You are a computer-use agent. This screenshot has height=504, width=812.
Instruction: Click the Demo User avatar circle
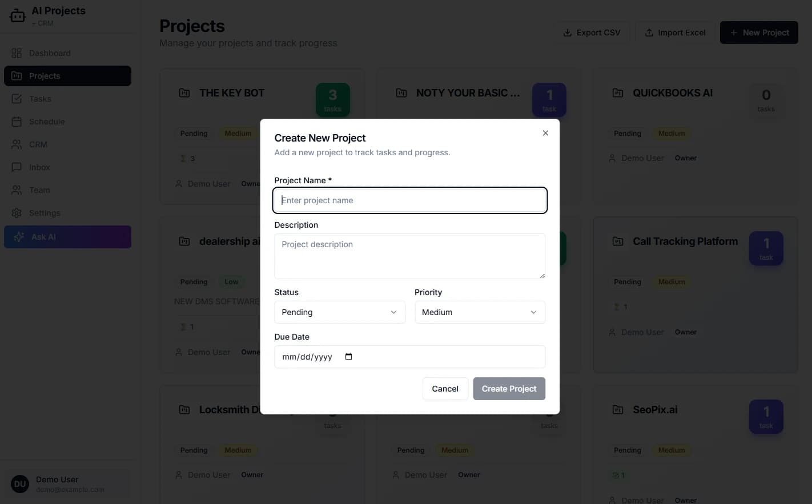(19, 483)
